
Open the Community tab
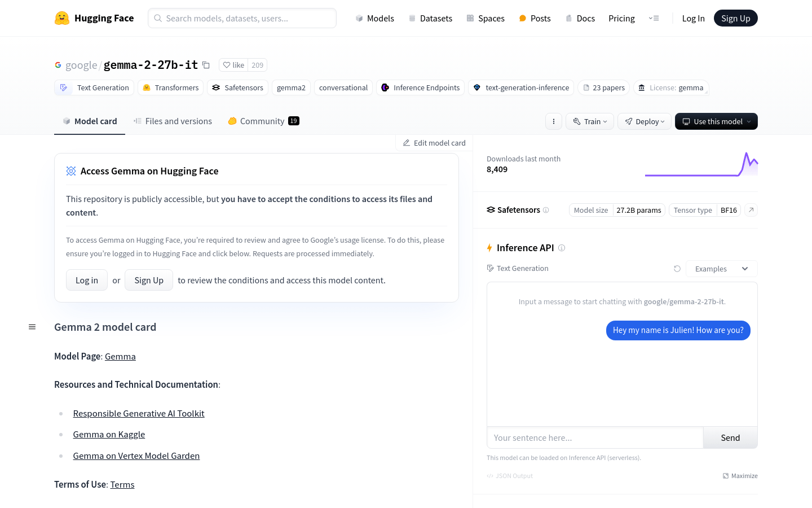point(263,121)
